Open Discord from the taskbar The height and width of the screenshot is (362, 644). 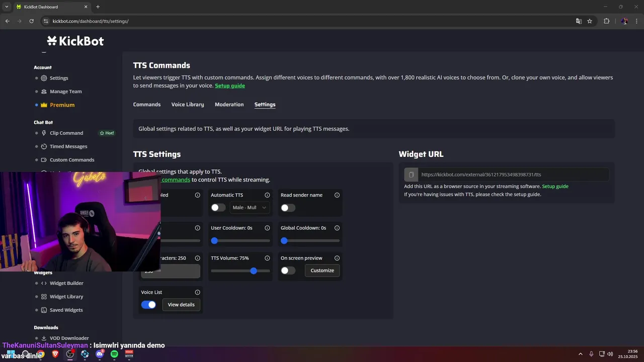100,354
